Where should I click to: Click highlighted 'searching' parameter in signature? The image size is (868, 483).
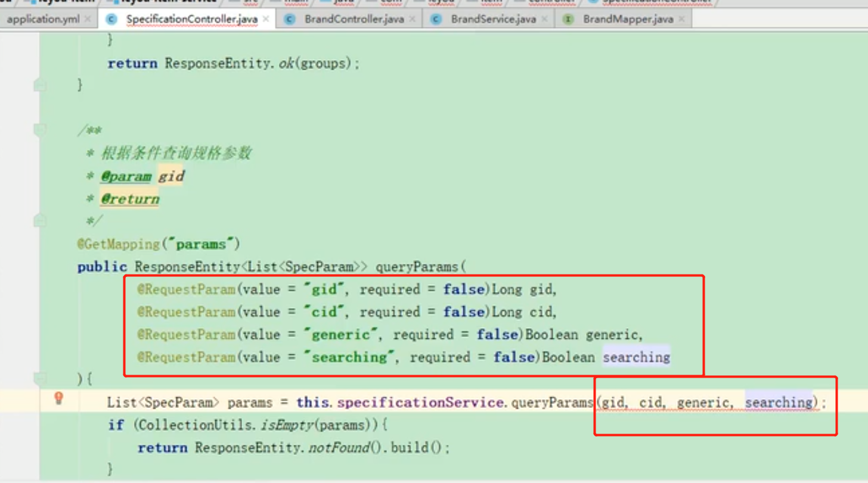pos(637,357)
